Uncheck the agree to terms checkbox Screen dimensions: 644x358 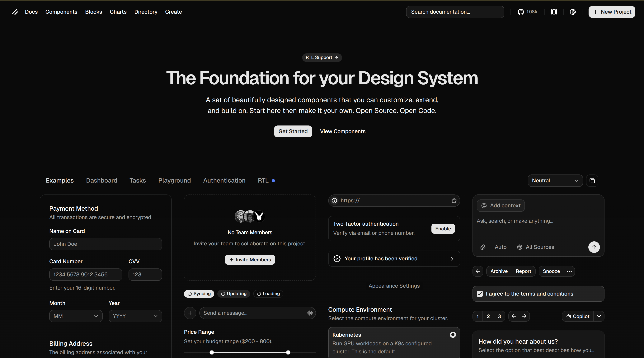click(480, 294)
